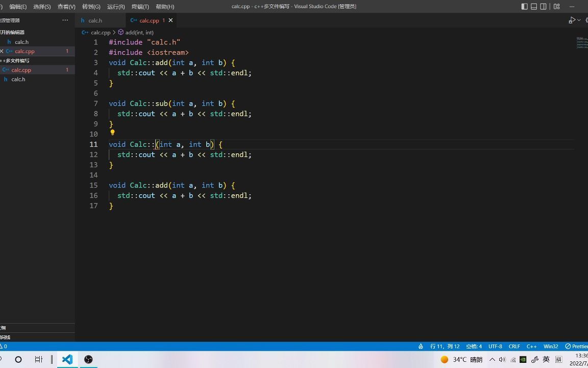Click the #include <iostream> line

point(149,52)
